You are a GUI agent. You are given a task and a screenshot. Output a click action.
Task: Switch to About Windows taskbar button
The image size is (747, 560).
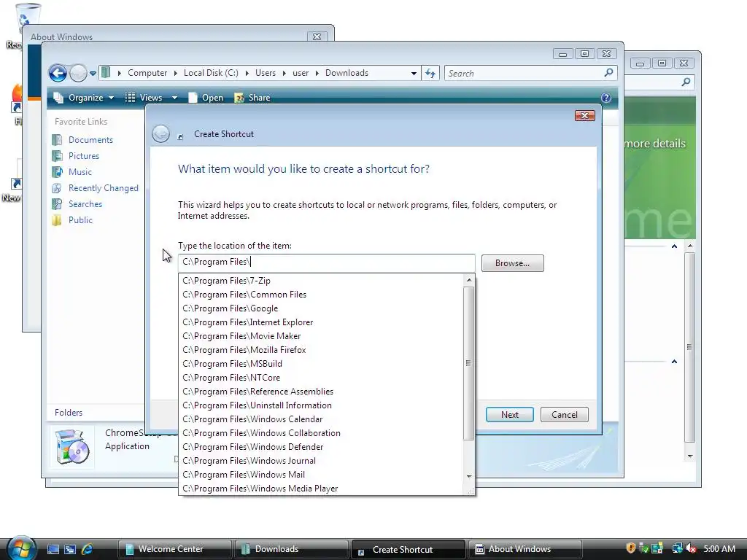point(525,549)
